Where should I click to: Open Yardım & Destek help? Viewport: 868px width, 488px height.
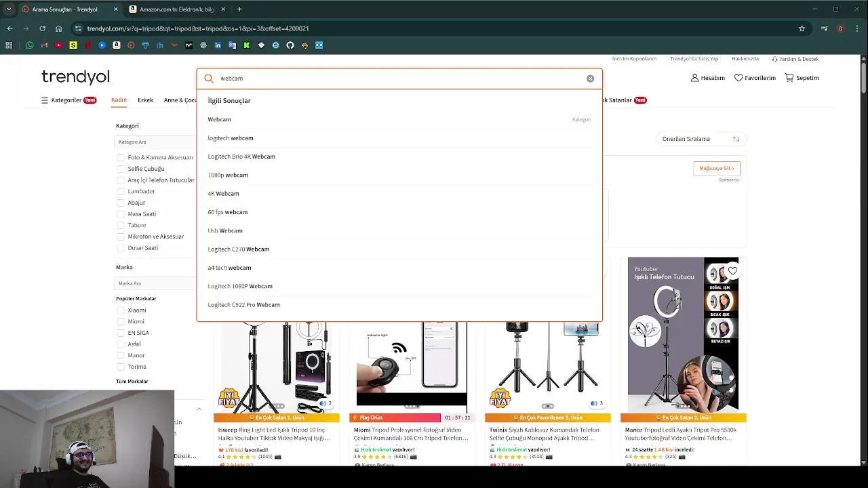(x=795, y=59)
